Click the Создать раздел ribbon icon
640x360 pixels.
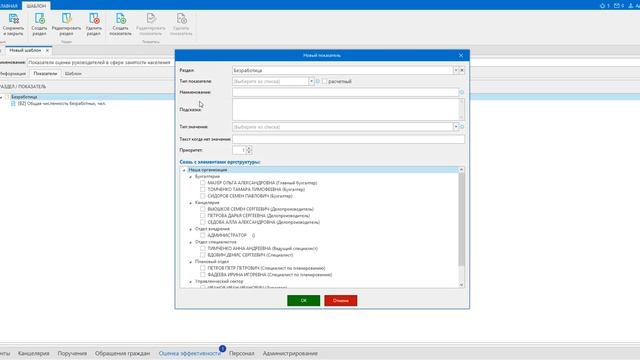coord(40,19)
